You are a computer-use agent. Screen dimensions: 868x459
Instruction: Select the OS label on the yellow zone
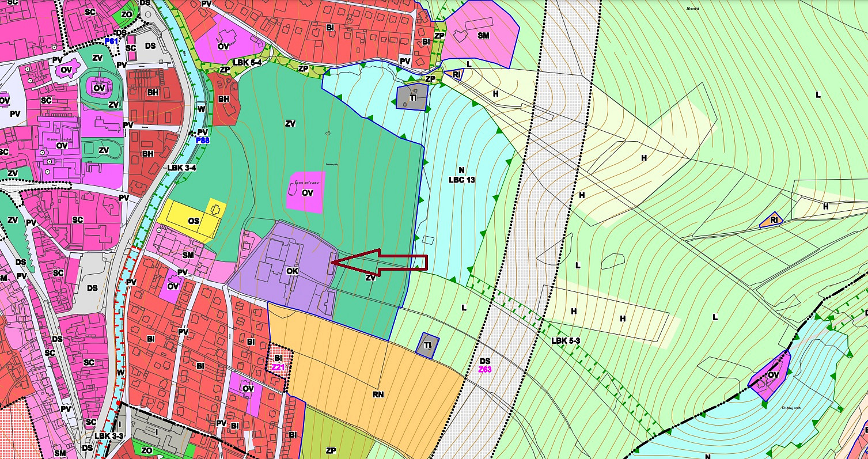pos(194,221)
